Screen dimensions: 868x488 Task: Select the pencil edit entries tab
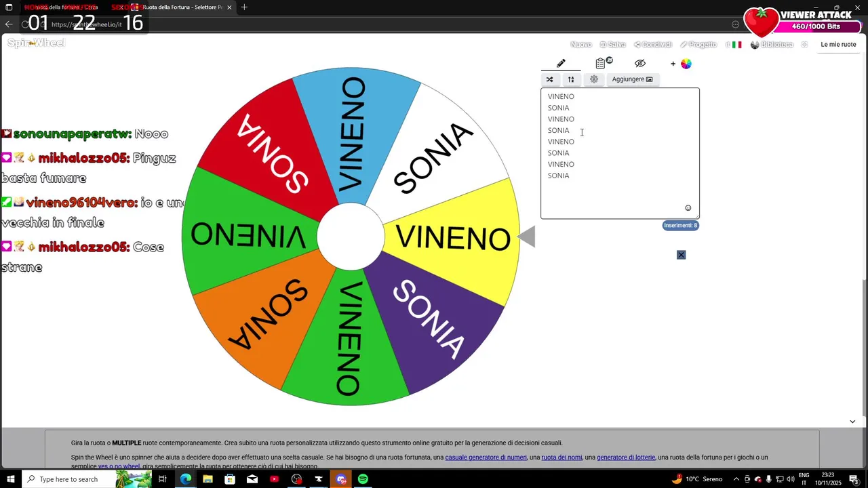point(561,64)
